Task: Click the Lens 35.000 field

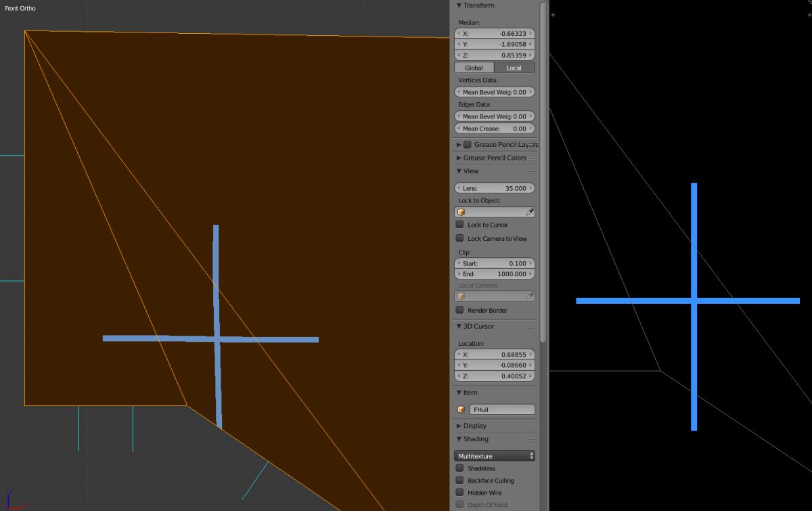Action: [x=495, y=188]
